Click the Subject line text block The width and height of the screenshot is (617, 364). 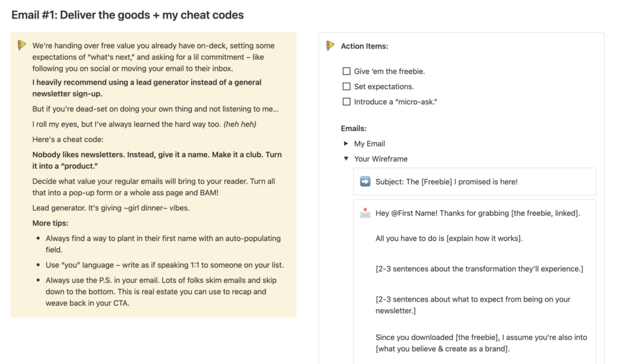pyautogui.click(x=446, y=181)
